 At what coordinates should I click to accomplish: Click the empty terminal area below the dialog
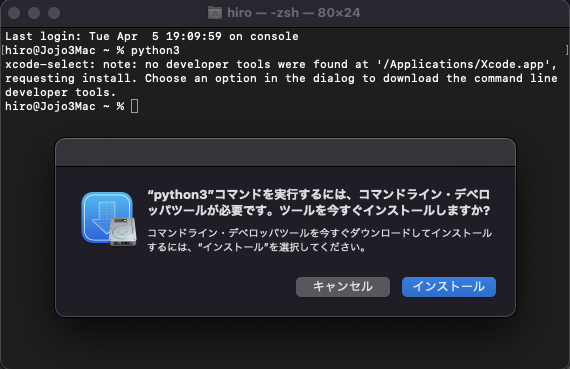(285, 344)
